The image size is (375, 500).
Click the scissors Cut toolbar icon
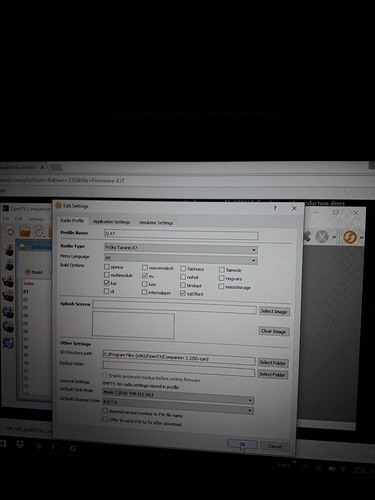coord(321,237)
